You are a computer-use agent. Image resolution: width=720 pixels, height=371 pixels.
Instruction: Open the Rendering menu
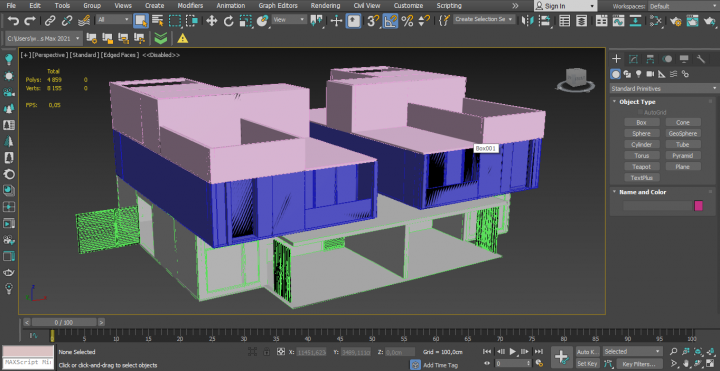point(325,6)
